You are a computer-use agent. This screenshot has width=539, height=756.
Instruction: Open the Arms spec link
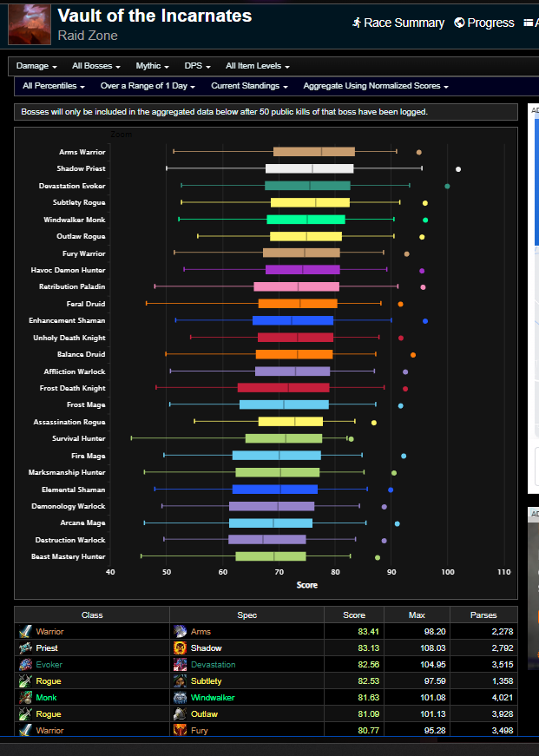pyautogui.click(x=200, y=632)
